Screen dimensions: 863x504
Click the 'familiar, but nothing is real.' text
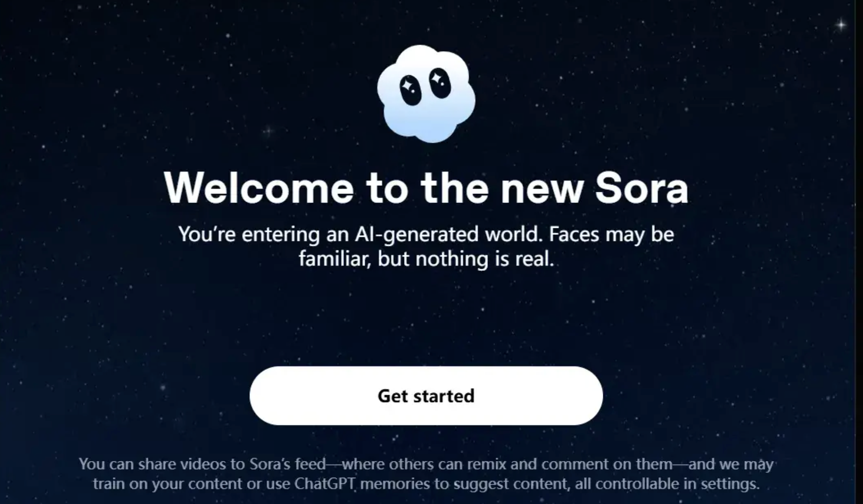(426, 259)
